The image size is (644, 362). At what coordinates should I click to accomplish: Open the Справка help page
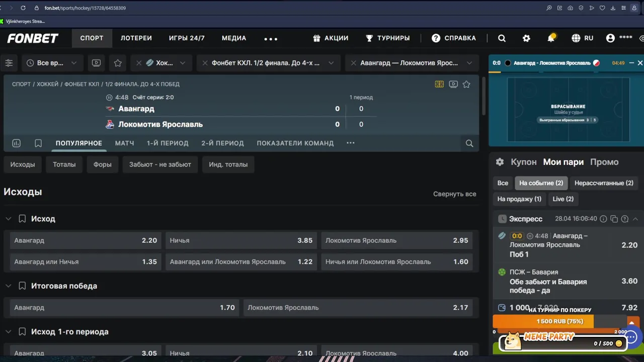(454, 38)
